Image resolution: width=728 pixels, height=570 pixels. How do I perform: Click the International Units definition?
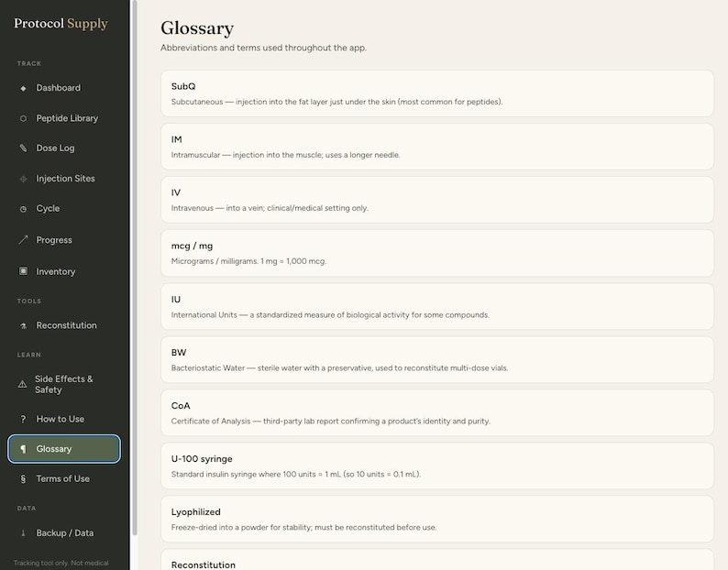click(330, 314)
